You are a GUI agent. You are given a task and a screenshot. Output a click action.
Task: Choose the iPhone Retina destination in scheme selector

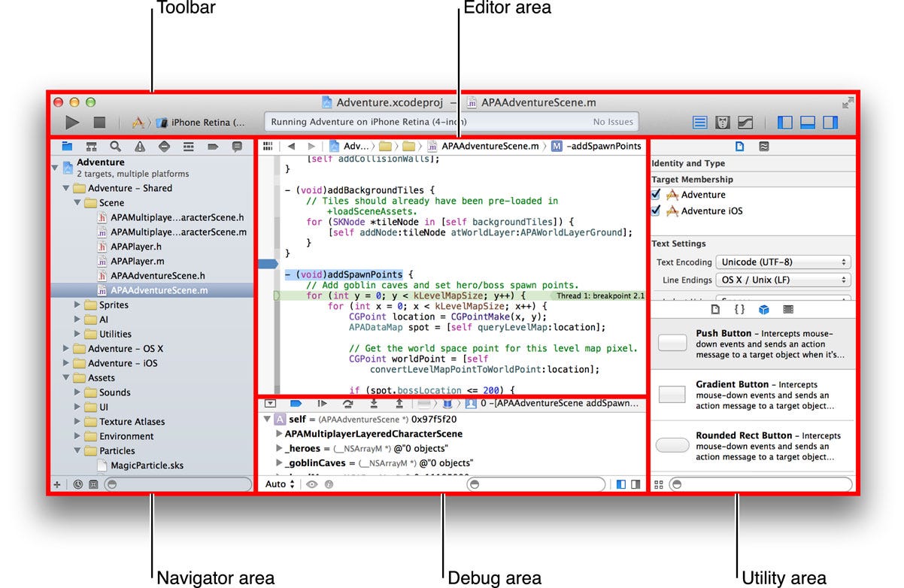coord(201,123)
